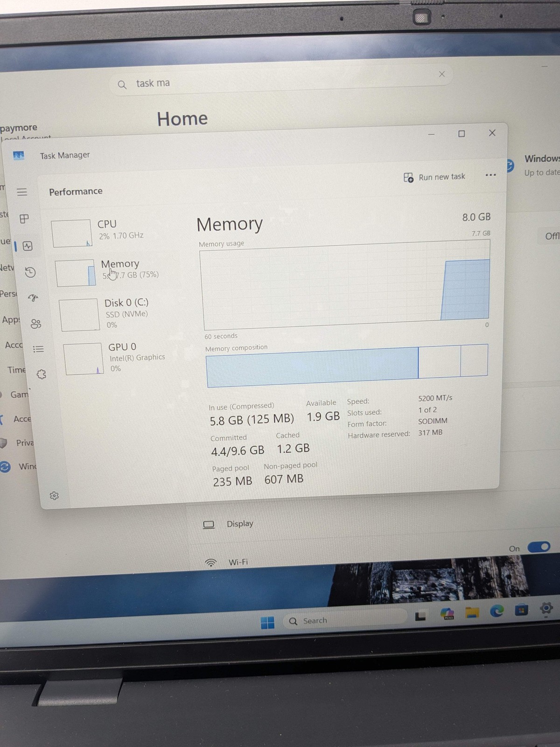Open the Users page icon

point(36,324)
